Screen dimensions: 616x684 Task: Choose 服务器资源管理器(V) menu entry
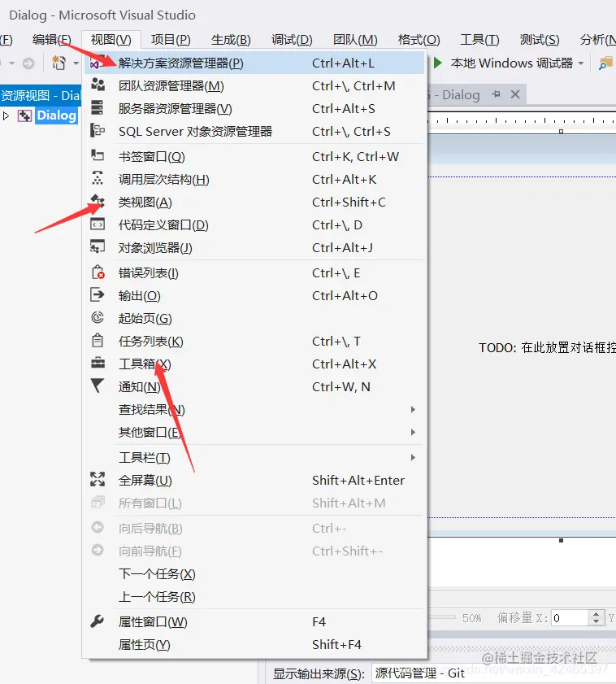coord(254,109)
